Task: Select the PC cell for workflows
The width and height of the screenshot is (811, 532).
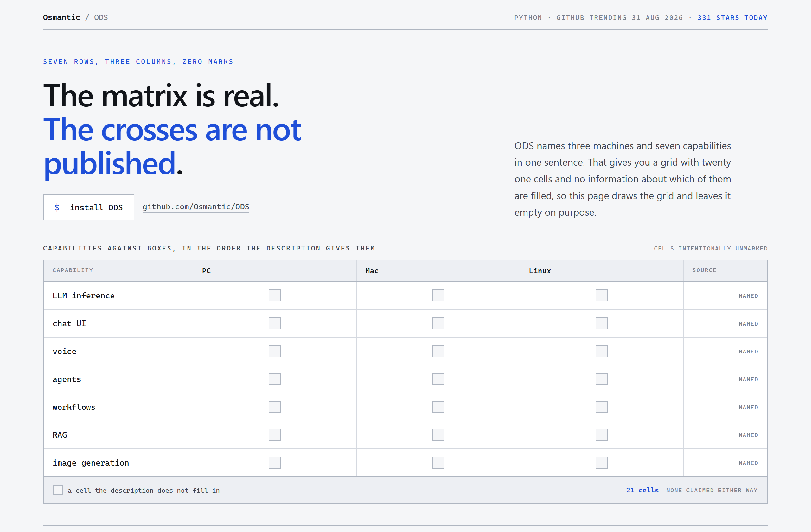Action: tap(274, 407)
